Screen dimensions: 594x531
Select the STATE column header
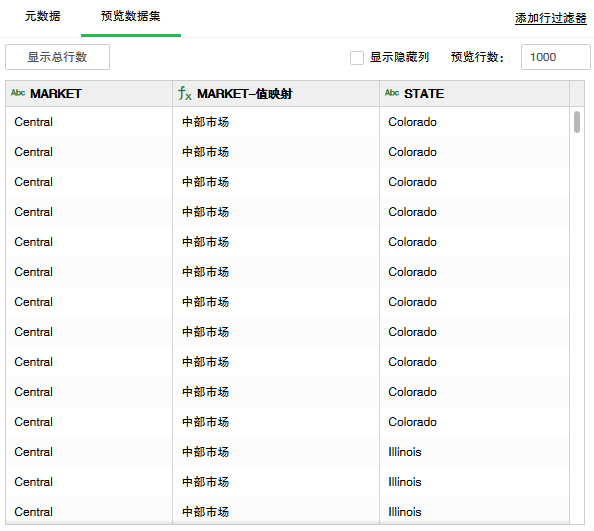click(475, 94)
